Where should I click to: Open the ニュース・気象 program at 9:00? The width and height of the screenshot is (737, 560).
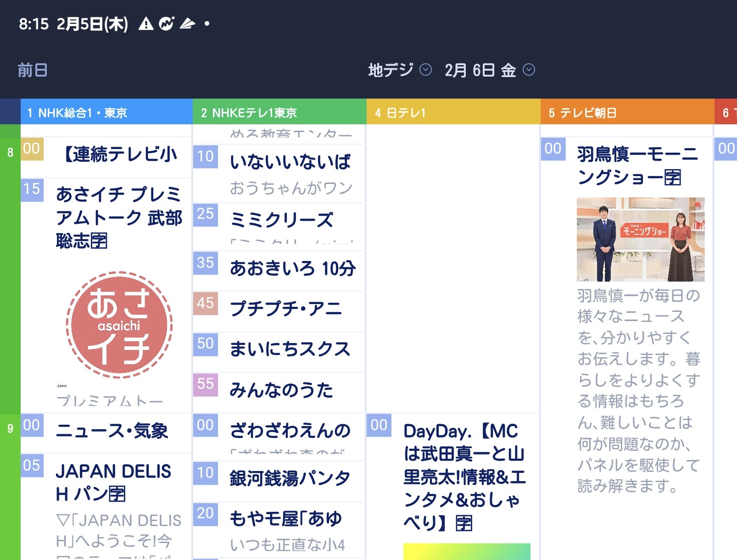tap(112, 431)
